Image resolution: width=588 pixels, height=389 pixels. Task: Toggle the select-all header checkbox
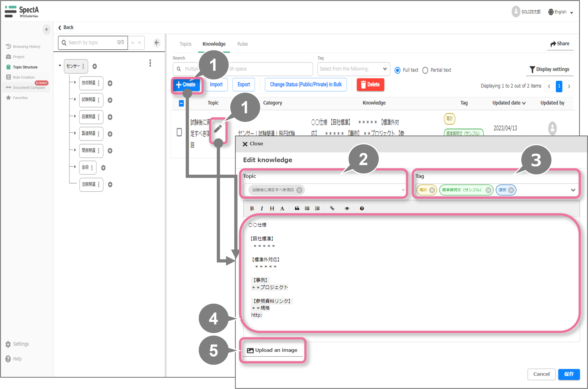coord(181,103)
